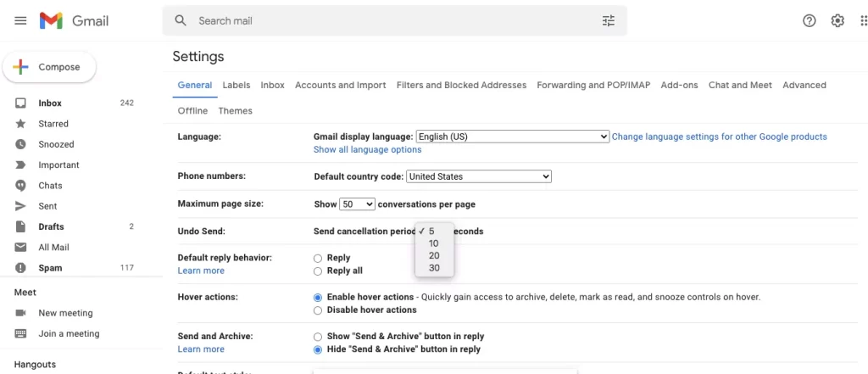Open the Gmail display language dropdown
The image size is (868, 374).
(513, 137)
